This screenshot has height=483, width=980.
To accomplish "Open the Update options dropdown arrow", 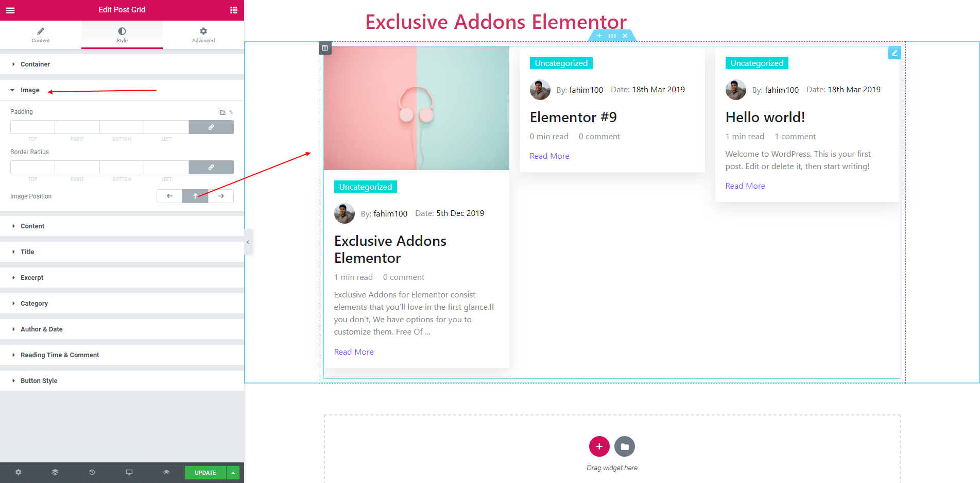I will click(x=233, y=473).
